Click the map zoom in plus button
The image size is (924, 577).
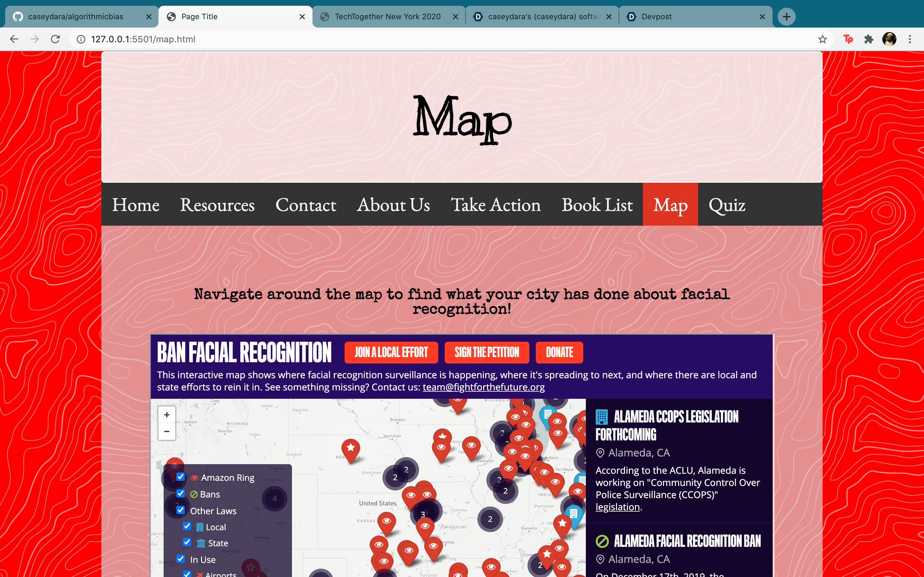[167, 415]
